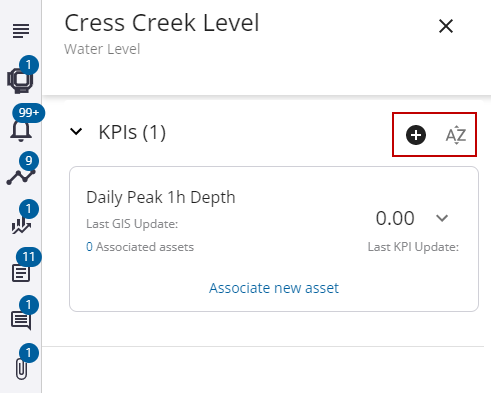
Task: Open the comments speech bubble icon
Action: (21, 320)
